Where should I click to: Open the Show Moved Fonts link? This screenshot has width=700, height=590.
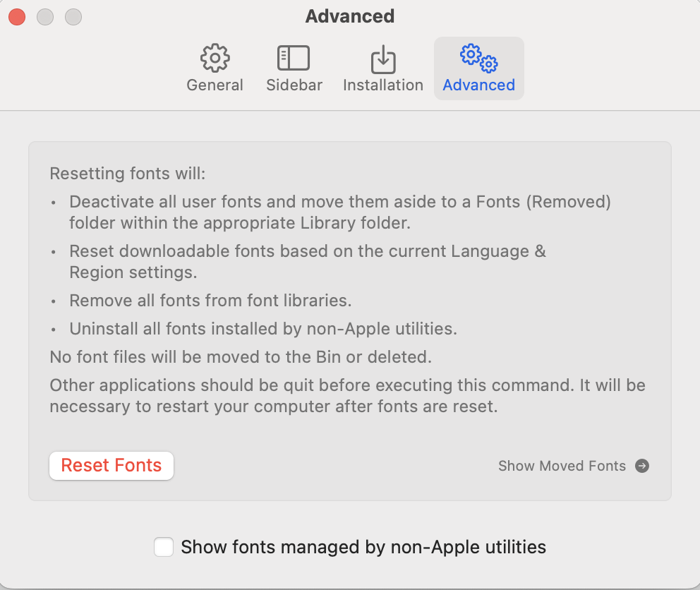pos(562,466)
